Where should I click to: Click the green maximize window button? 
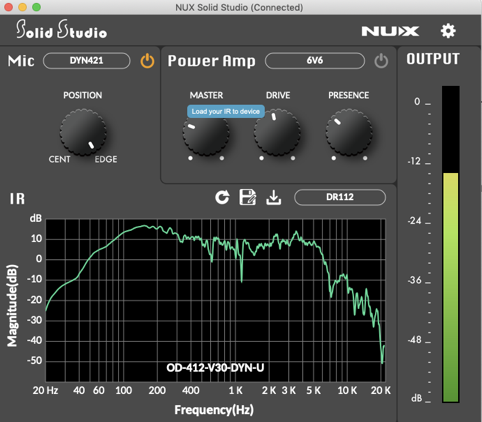[x=36, y=7]
